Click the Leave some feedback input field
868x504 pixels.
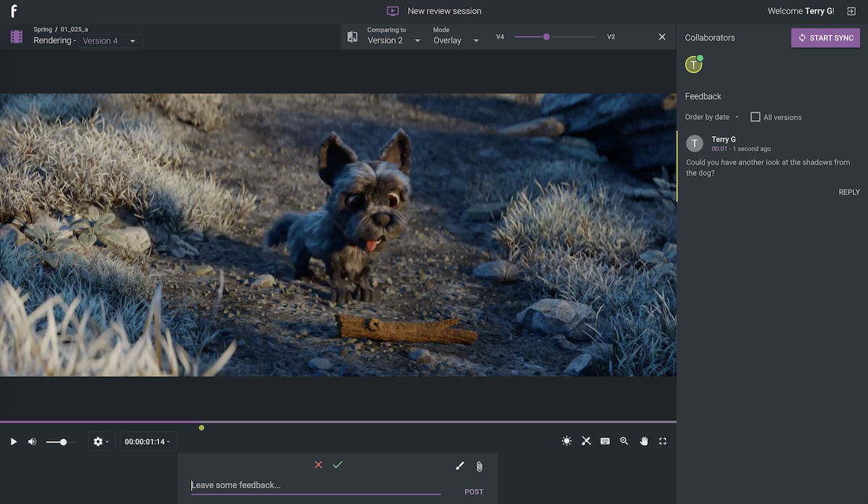315,485
